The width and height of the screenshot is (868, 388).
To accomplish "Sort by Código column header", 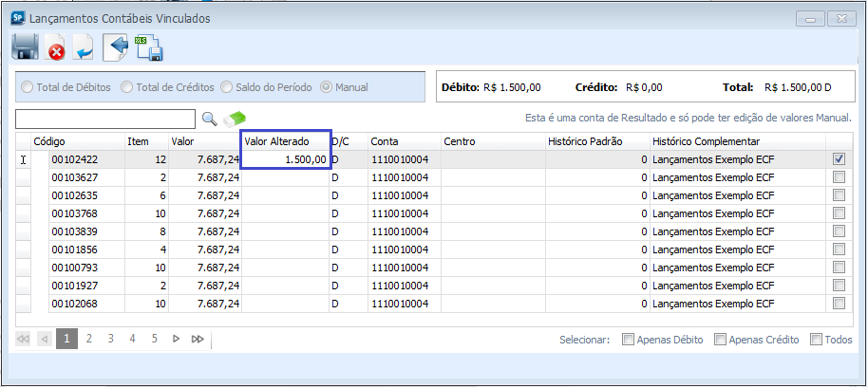I will click(x=78, y=141).
